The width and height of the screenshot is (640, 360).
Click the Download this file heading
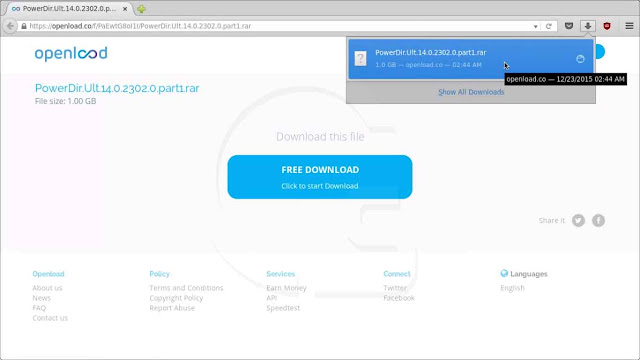pyautogui.click(x=320, y=137)
